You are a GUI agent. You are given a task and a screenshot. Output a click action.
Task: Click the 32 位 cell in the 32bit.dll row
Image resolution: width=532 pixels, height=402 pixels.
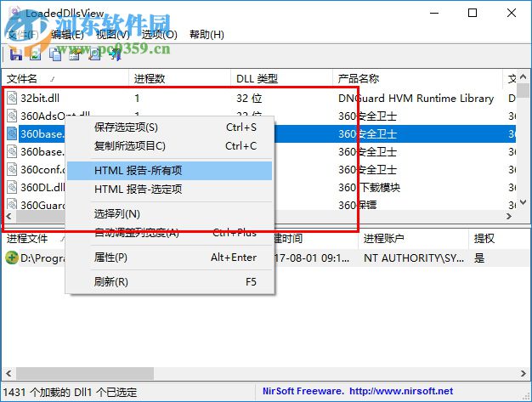tap(249, 98)
